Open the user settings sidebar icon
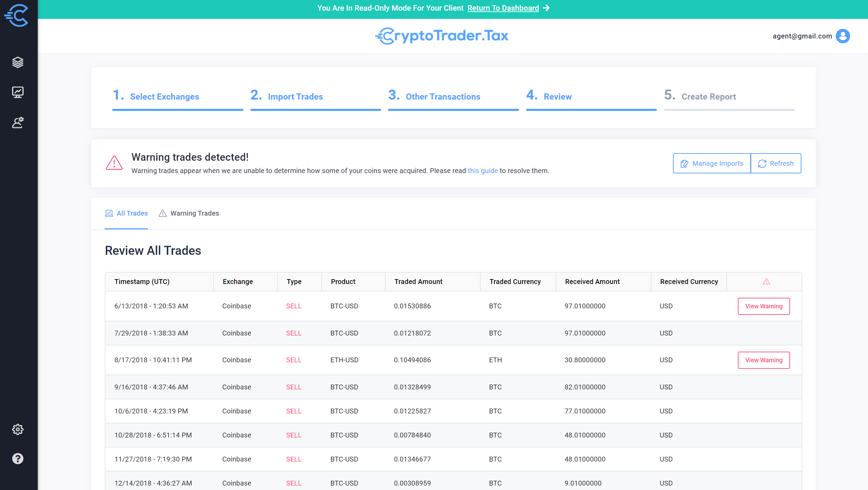This screenshot has height=490, width=868. pos(18,122)
